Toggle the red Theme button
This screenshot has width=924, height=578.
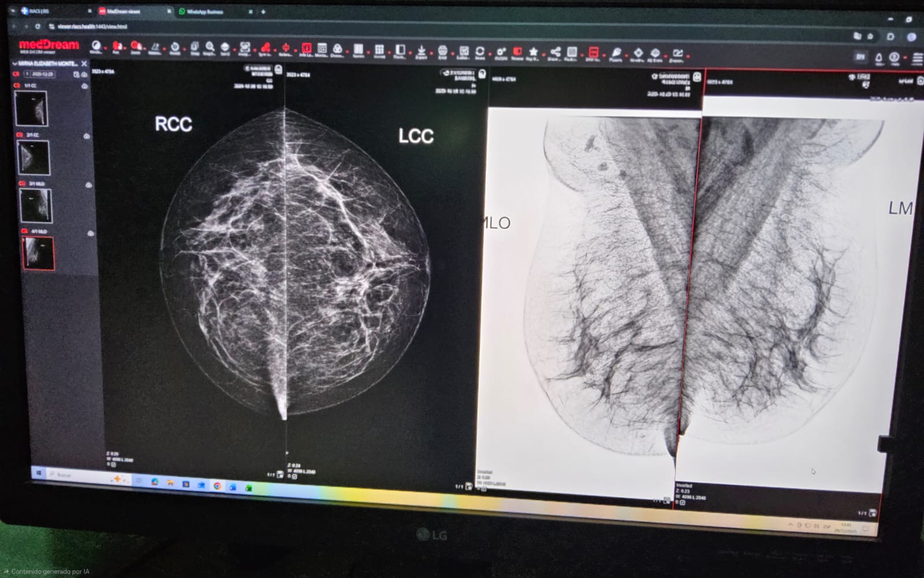pyautogui.click(x=517, y=52)
